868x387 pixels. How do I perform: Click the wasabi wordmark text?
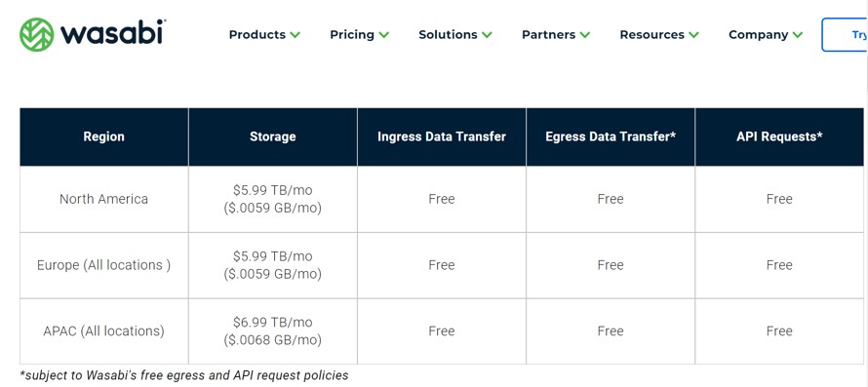(113, 34)
